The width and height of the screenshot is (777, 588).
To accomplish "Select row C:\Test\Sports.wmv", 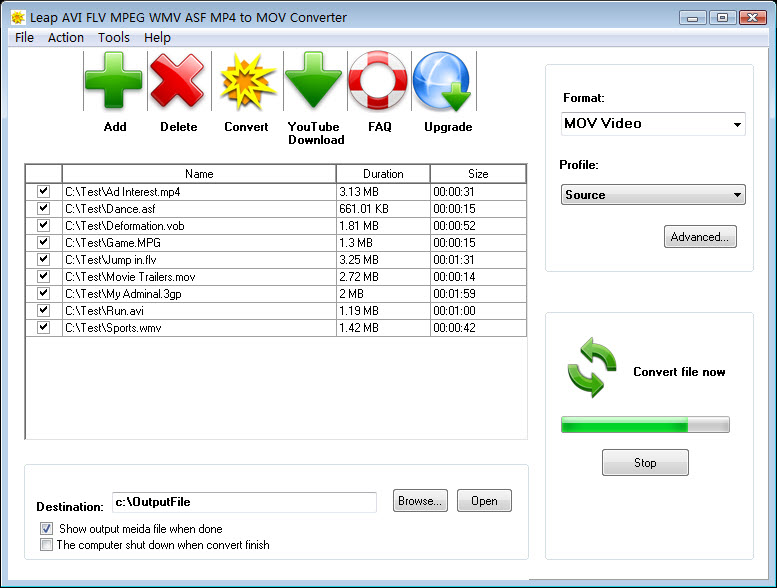I will [x=276, y=327].
